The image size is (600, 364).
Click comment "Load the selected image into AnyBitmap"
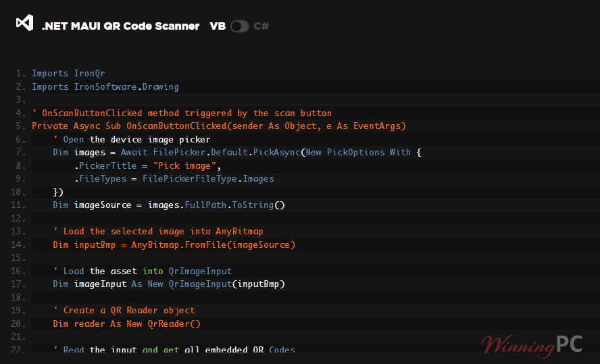158,232
